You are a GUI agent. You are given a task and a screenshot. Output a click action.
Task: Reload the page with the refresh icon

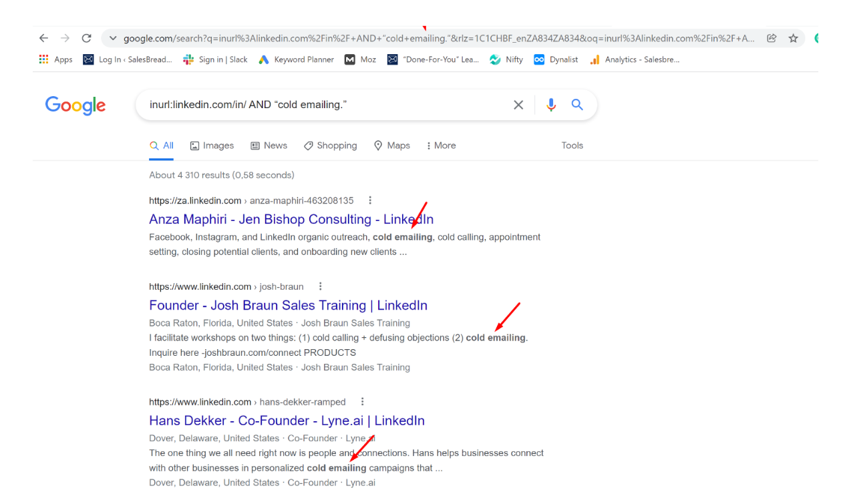click(86, 38)
